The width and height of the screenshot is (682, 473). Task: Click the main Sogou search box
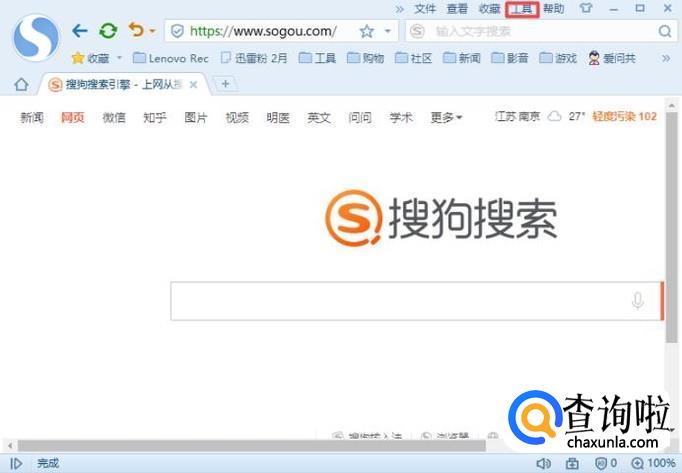point(415,301)
